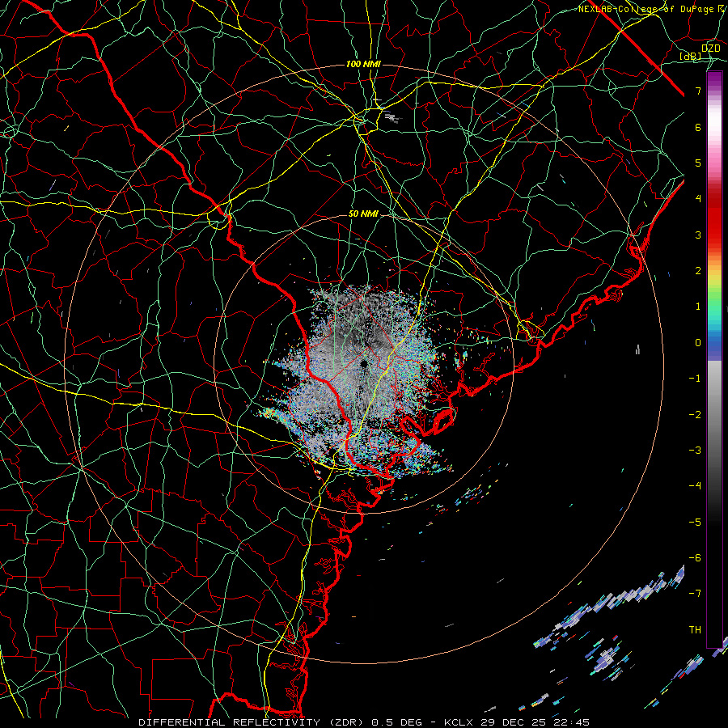Click the -2 value on the scale
The width and height of the screenshot is (728, 728).
[x=695, y=415]
